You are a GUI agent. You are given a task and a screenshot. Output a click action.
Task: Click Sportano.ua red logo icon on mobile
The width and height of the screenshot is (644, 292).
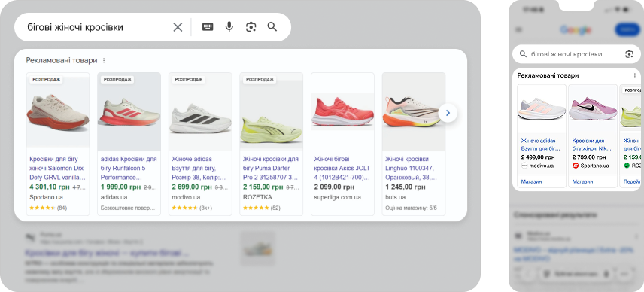pyautogui.click(x=576, y=166)
